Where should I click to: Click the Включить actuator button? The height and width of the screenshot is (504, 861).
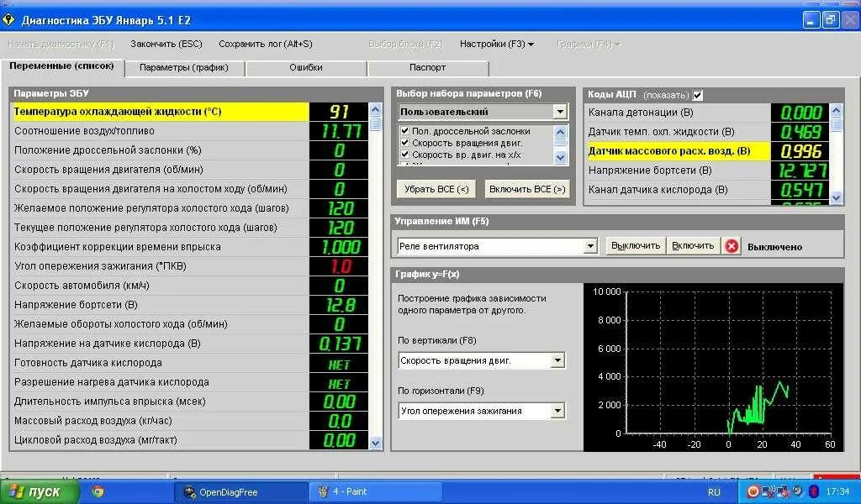point(693,245)
